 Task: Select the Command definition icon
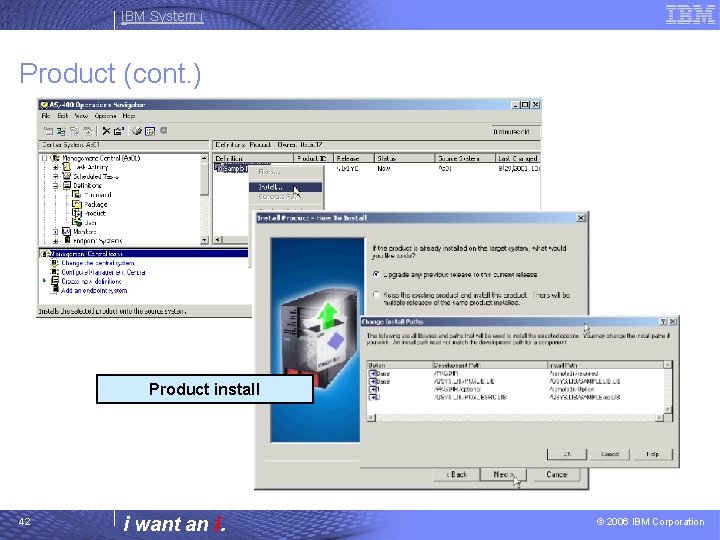point(77,195)
